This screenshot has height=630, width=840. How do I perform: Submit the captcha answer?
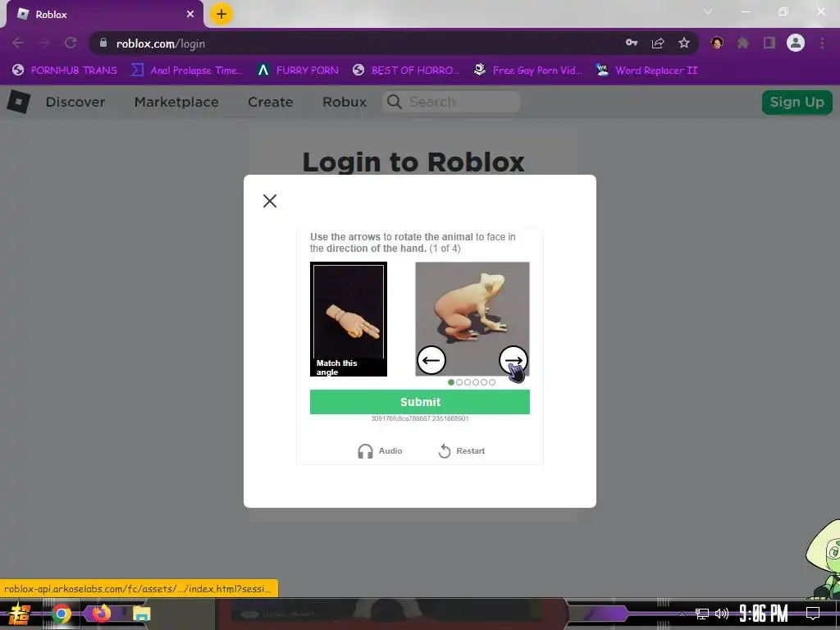coord(419,402)
